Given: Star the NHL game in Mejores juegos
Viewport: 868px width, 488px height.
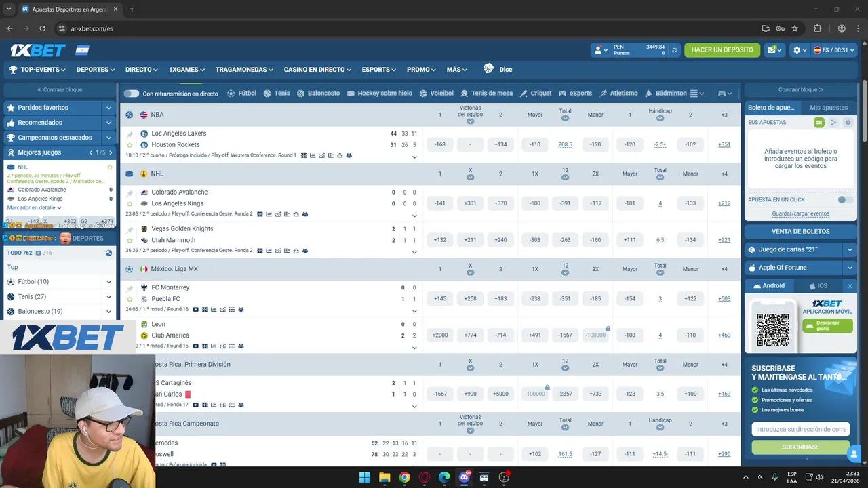Looking at the screenshot, I should (109, 167).
